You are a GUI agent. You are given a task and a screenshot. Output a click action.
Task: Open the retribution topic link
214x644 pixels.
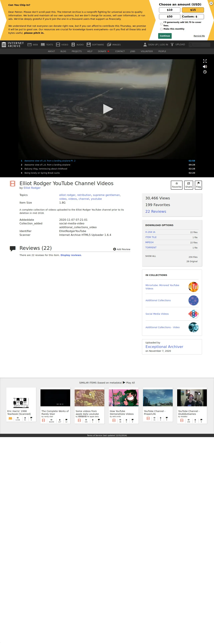84,195
